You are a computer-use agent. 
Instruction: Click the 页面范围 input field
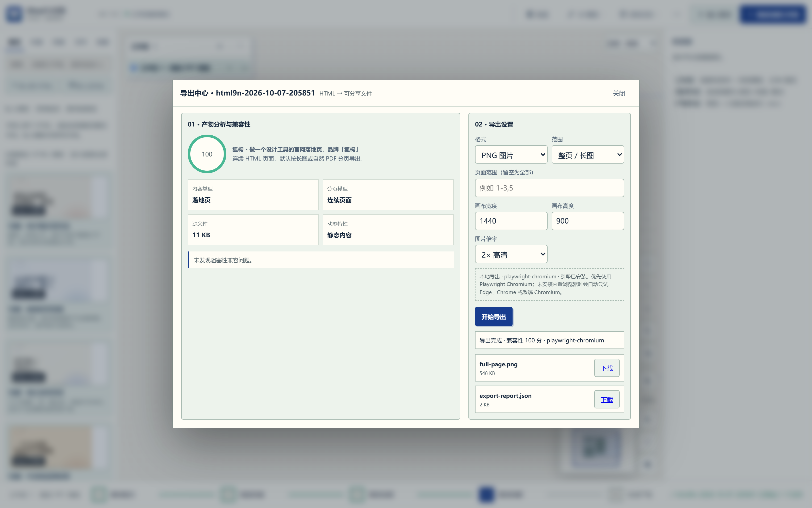pos(549,188)
